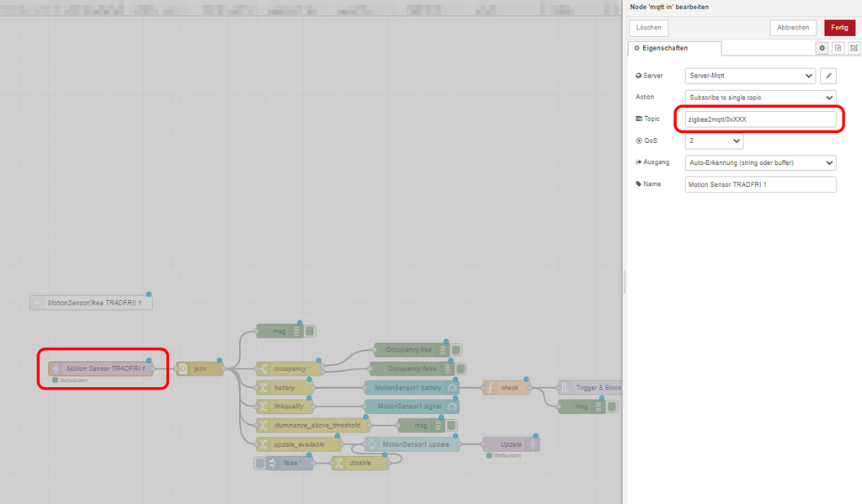Click the Fertig button

pyautogui.click(x=839, y=28)
